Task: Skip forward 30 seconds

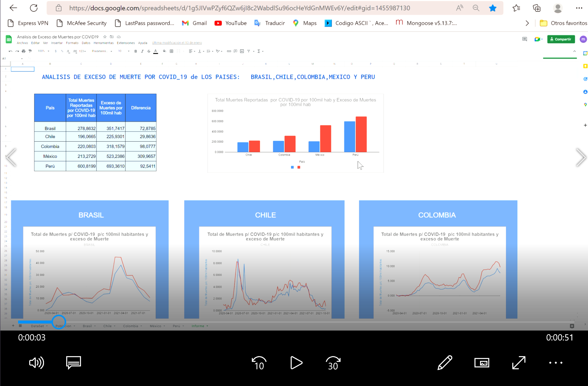Action: pos(333,363)
